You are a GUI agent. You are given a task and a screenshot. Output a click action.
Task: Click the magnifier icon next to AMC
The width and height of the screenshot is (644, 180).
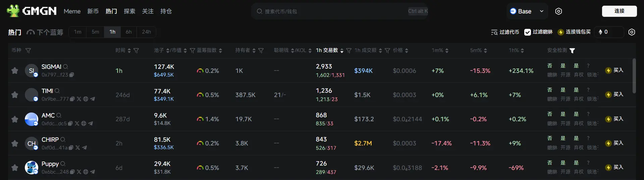coord(59,116)
